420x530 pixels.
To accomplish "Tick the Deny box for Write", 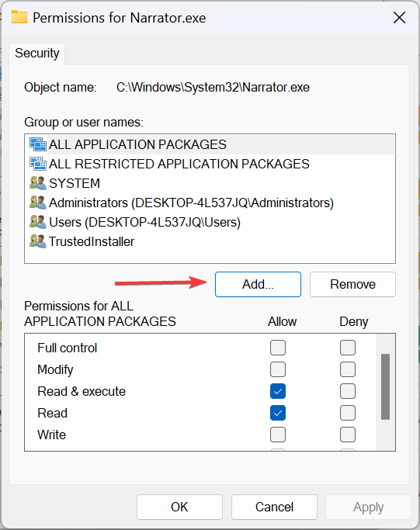I will (348, 435).
